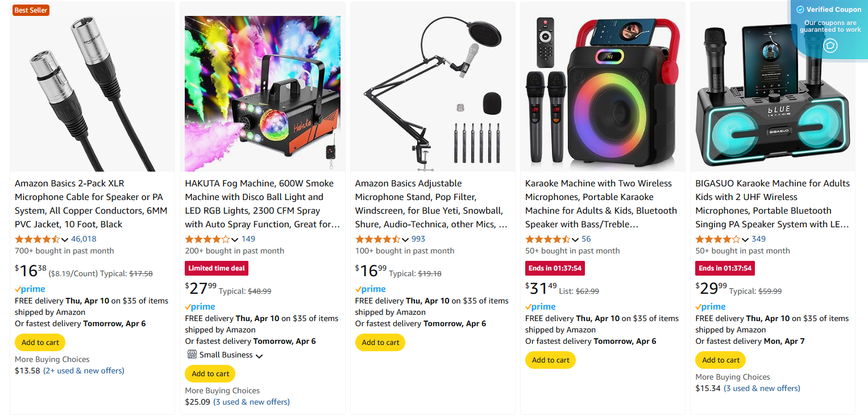Open the rating breakdown arrow on the BIGASUO listing
Image resolution: width=868 pixels, height=416 pixels.
[x=744, y=239]
